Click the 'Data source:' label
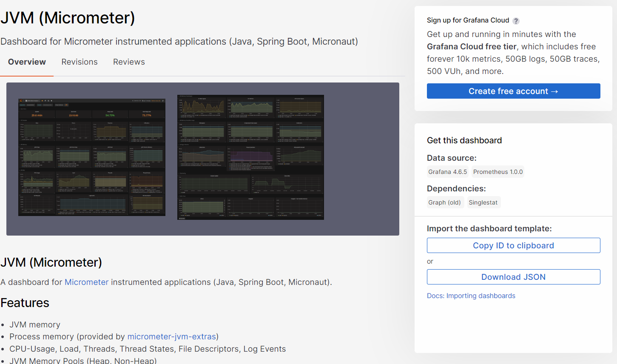617x364 pixels. pos(452,158)
